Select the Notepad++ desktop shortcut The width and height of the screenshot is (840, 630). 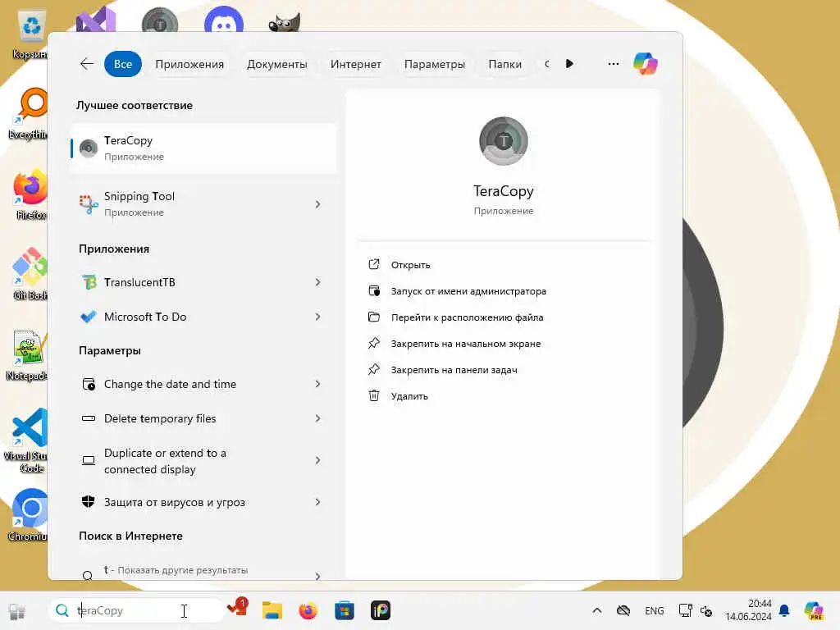tap(28, 356)
